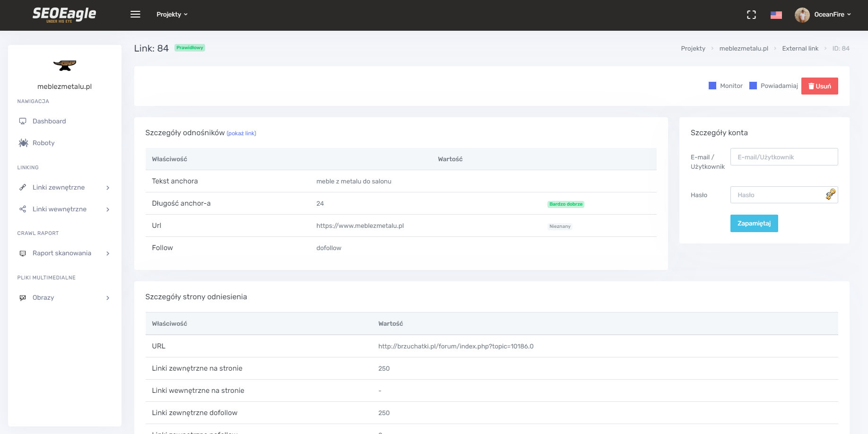Click 'Linki wewnętrzne na stronie' row label
This screenshot has width=868, height=434.
(x=198, y=391)
